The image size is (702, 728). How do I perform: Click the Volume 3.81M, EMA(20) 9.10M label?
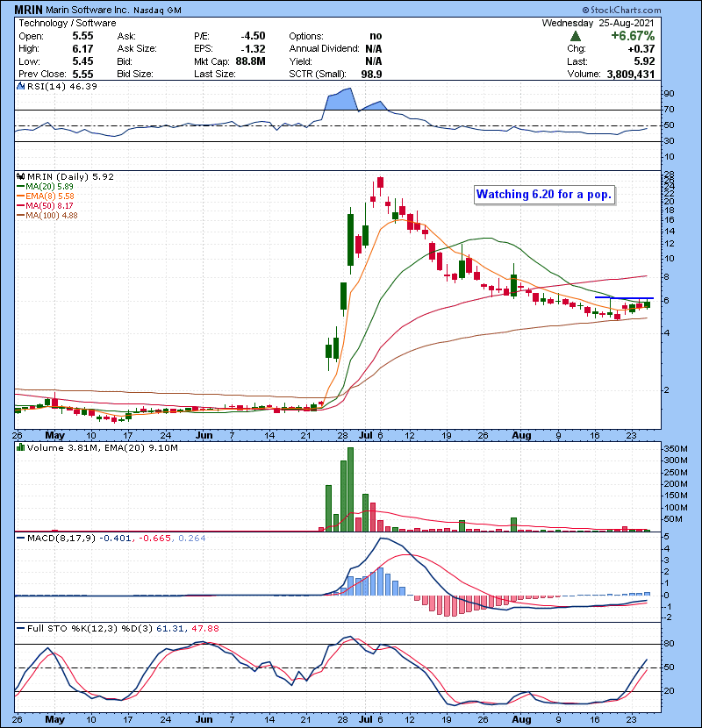coord(102,447)
